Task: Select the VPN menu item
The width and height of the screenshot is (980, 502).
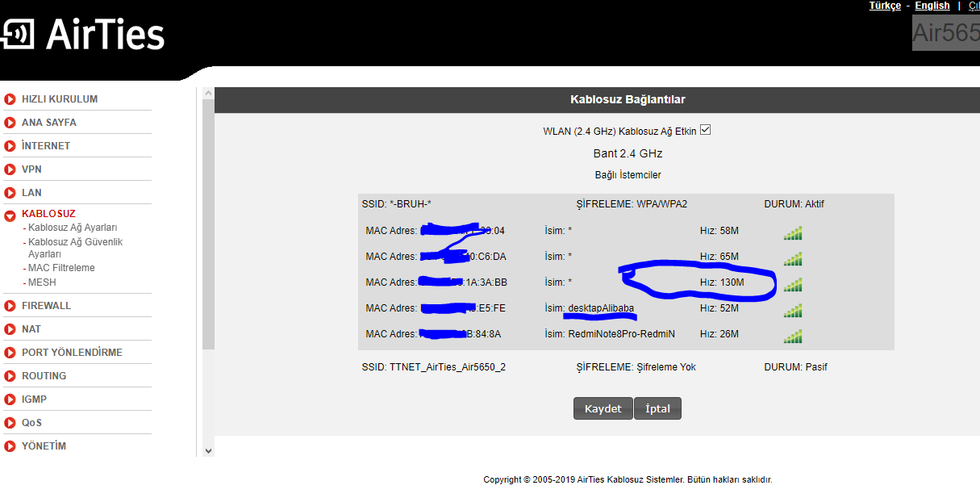Action: [x=31, y=169]
